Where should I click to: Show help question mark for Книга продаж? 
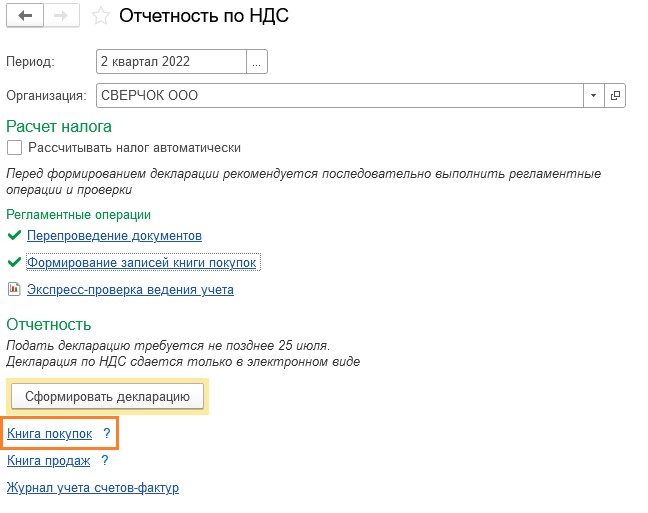click(105, 460)
